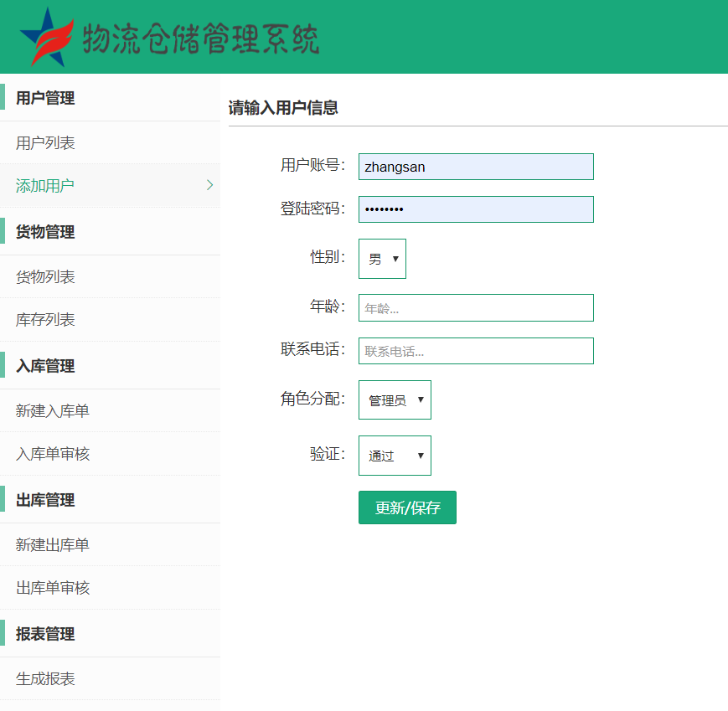This screenshot has height=711, width=728.
Task: Click the 验证 label
Action: point(328,454)
